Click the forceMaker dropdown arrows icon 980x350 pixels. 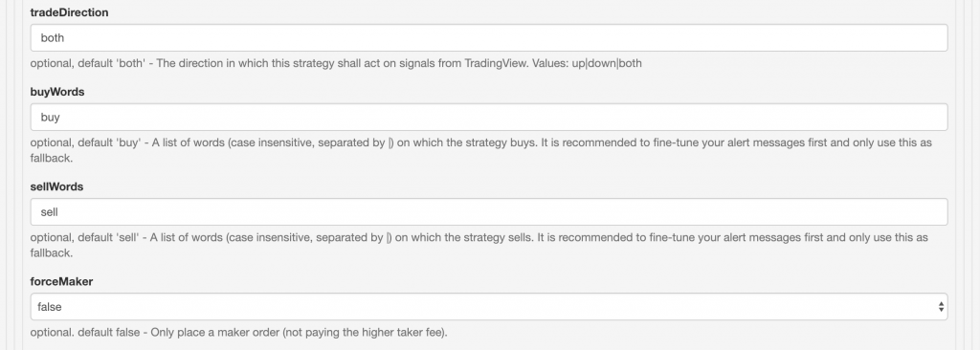pos(941,307)
